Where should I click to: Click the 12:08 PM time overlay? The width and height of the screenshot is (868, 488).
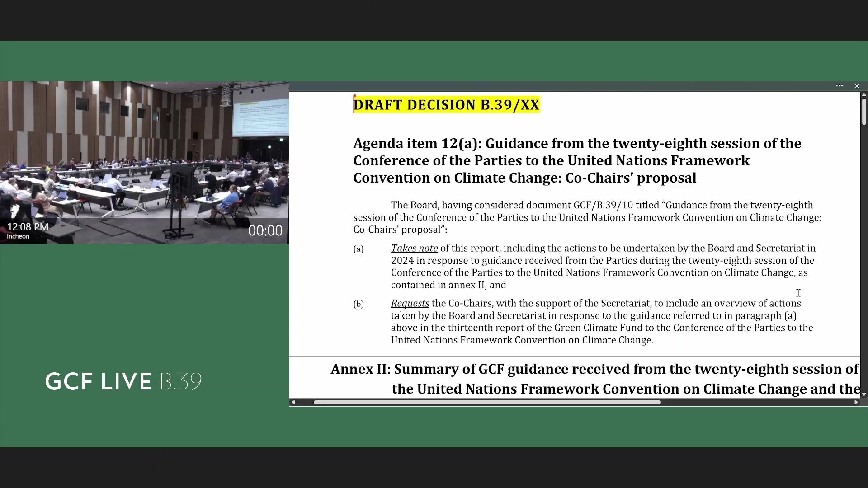(28, 227)
